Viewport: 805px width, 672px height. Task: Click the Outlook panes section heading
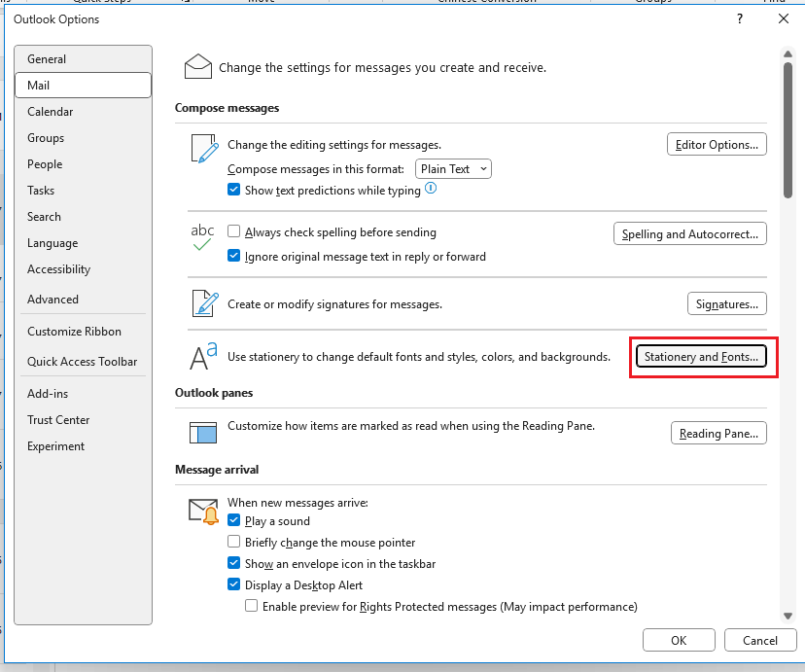(214, 393)
